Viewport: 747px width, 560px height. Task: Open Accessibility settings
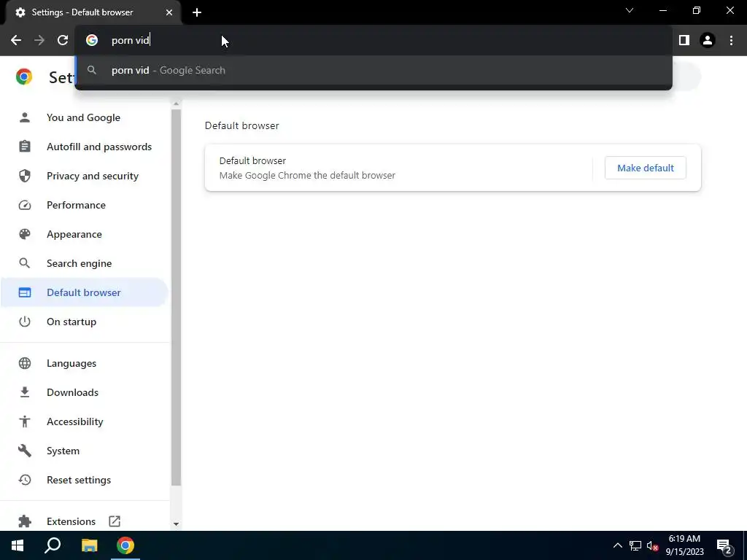[x=75, y=421]
